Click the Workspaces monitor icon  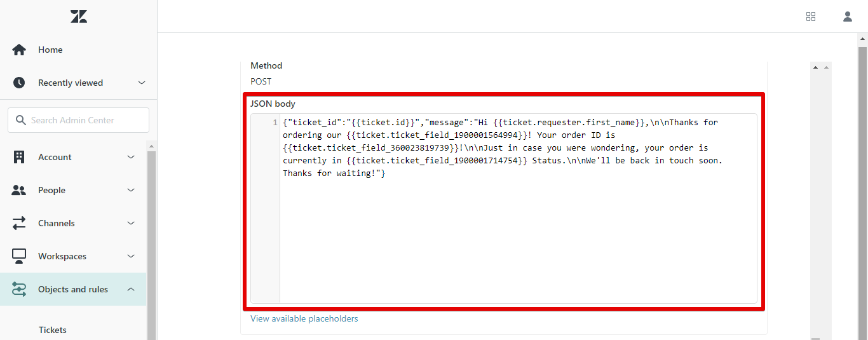[x=19, y=256]
